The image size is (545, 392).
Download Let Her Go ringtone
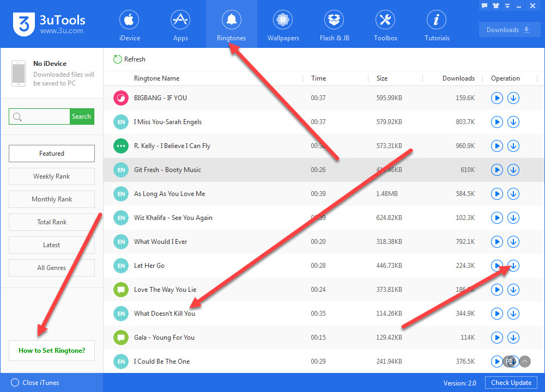click(x=513, y=266)
